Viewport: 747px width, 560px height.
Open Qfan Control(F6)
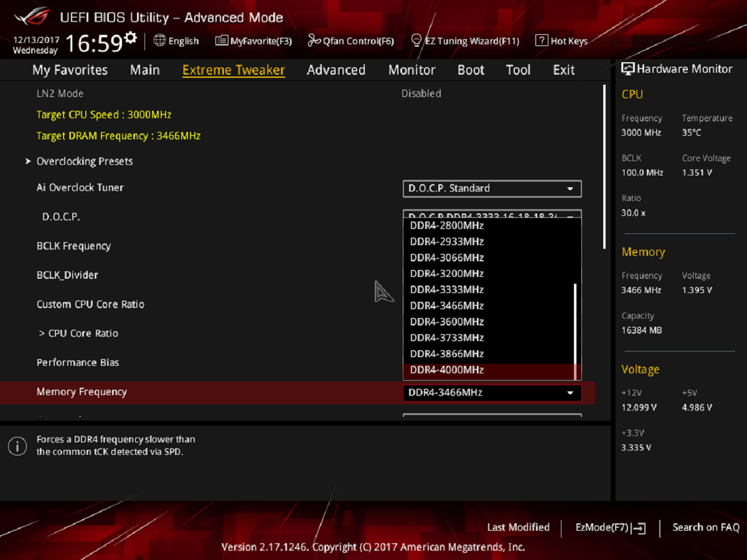click(351, 41)
